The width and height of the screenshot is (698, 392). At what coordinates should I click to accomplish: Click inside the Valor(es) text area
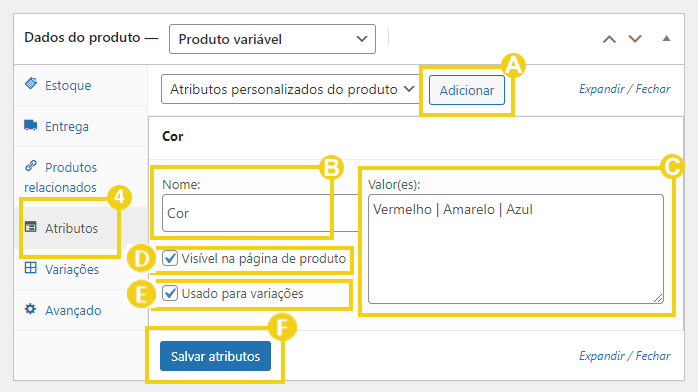pyautogui.click(x=516, y=249)
